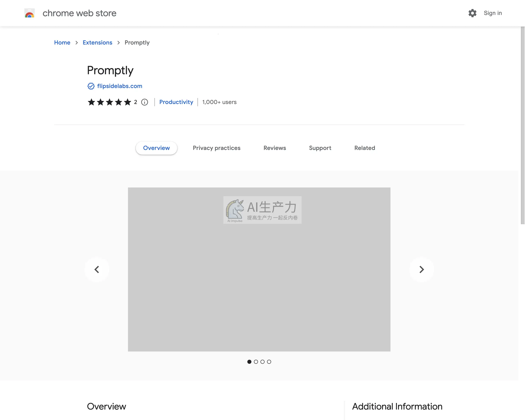Select the third carousel dot
Viewport: 525px width, 420px height.
262,362
